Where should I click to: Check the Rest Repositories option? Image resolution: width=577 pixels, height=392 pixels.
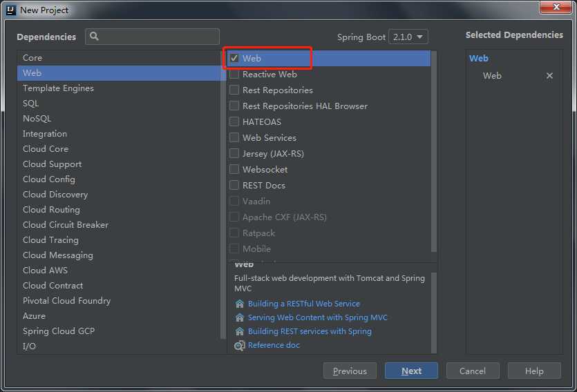coord(234,90)
